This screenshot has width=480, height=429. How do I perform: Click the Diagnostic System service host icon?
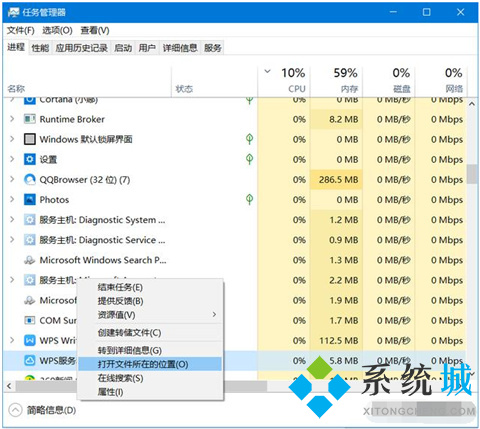[x=30, y=220]
